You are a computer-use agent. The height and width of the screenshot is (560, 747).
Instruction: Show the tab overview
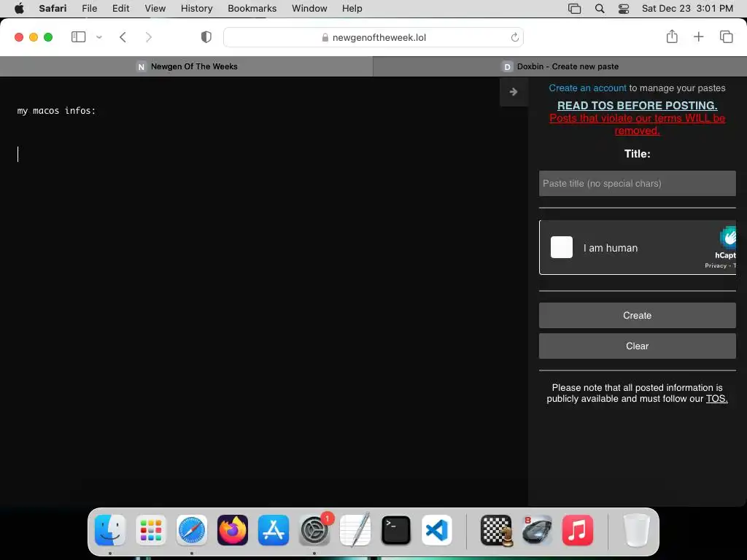coord(726,36)
